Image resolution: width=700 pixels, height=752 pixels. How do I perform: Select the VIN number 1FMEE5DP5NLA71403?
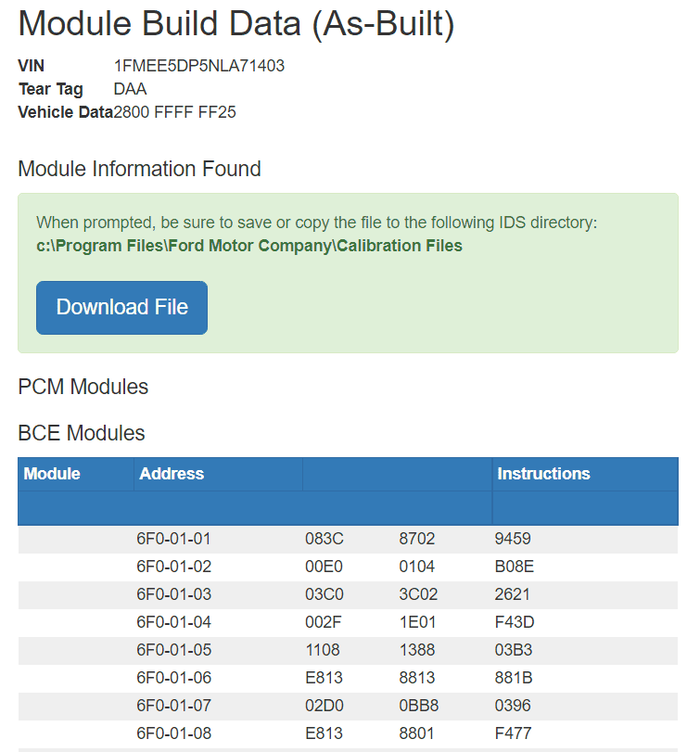coord(199,66)
